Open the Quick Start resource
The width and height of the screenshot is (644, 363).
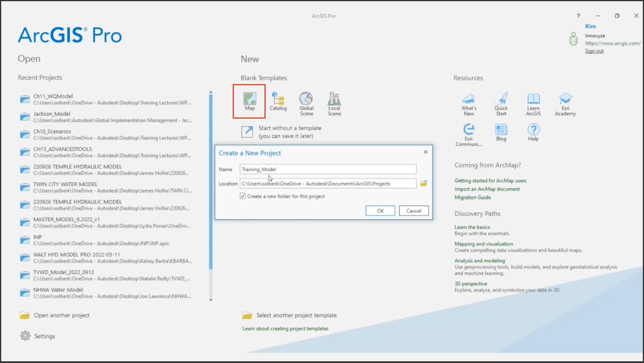pos(501,104)
